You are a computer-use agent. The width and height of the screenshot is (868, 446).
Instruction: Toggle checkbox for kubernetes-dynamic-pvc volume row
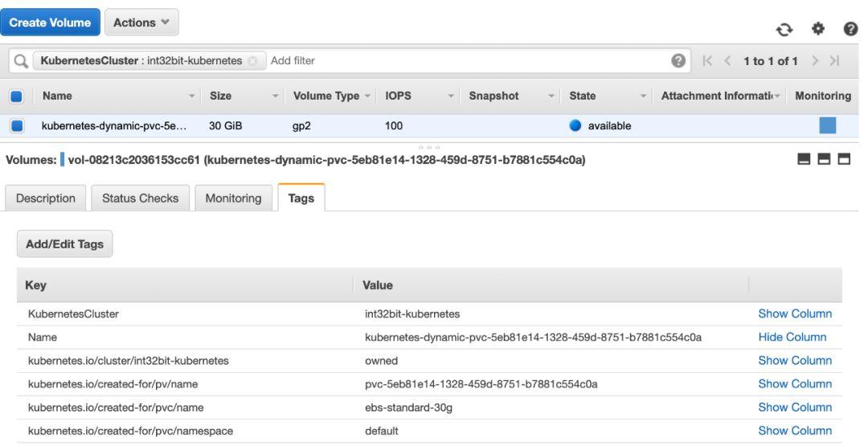point(17,125)
